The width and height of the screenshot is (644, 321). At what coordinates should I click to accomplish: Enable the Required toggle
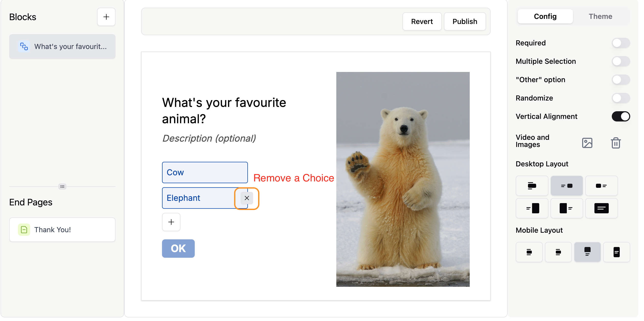pyautogui.click(x=620, y=43)
